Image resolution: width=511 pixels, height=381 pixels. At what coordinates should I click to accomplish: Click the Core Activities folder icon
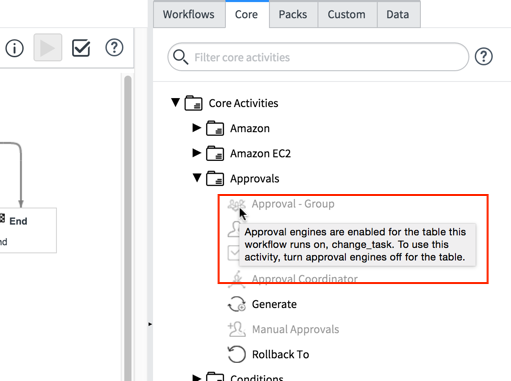(x=193, y=103)
